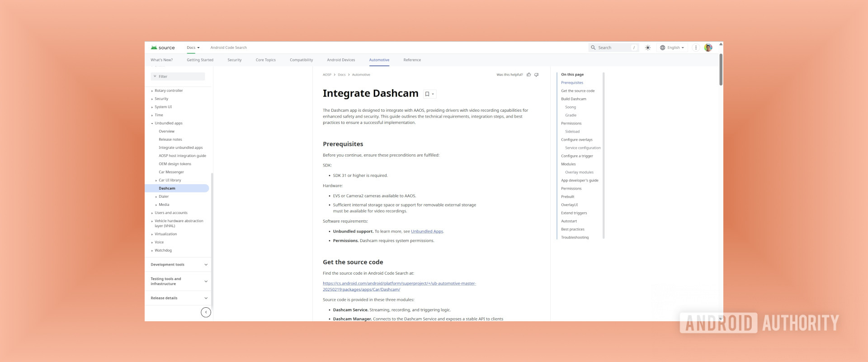The height and width of the screenshot is (362, 868).
Task: Click the Search input field
Action: tap(613, 48)
